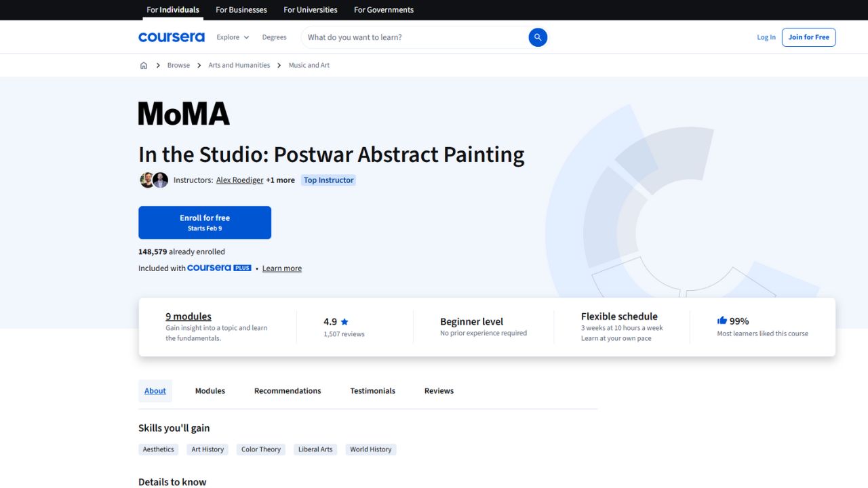Click the search magnifier icon
The height and width of the screenshot is (488, 868).
pyautogui.click(x=538, y=37)
